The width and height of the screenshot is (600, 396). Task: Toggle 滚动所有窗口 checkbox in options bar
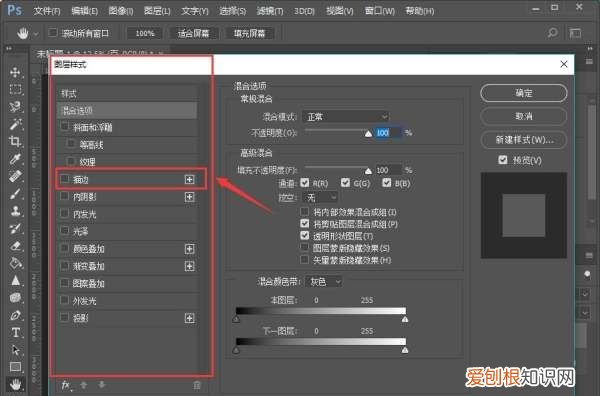click(52, 33)
